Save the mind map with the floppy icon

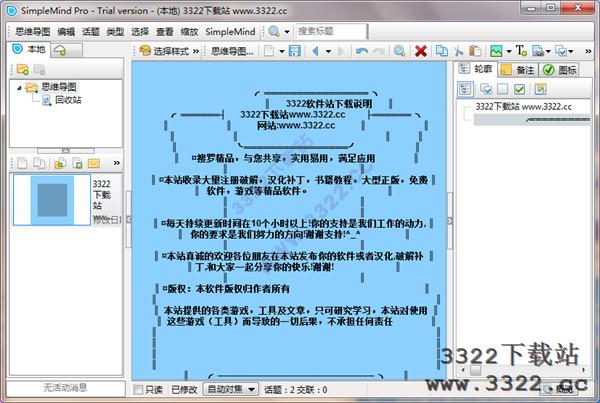(x=294, y=51)
